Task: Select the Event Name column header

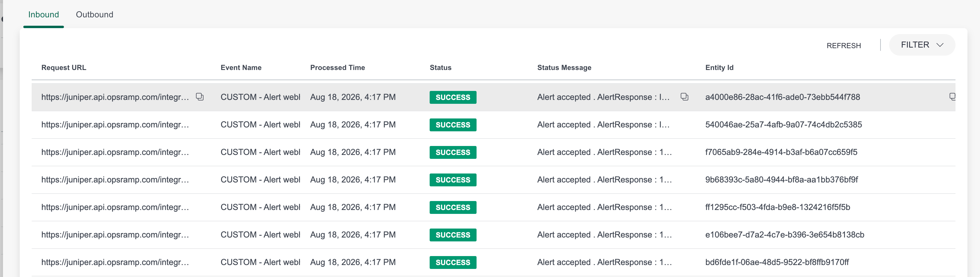Action: (241, 67)
